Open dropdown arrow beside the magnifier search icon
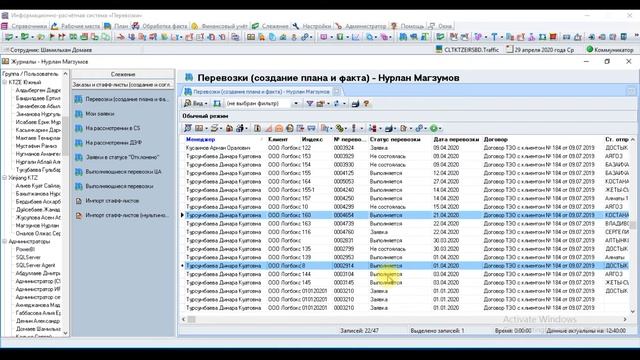 pos(376,37)
